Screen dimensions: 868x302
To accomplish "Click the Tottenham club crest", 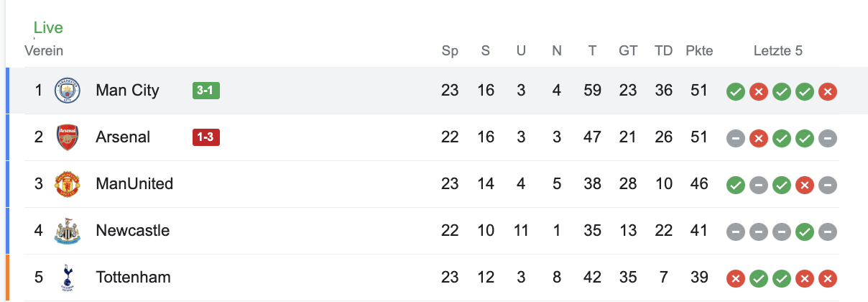I will (x=68, y=277).
